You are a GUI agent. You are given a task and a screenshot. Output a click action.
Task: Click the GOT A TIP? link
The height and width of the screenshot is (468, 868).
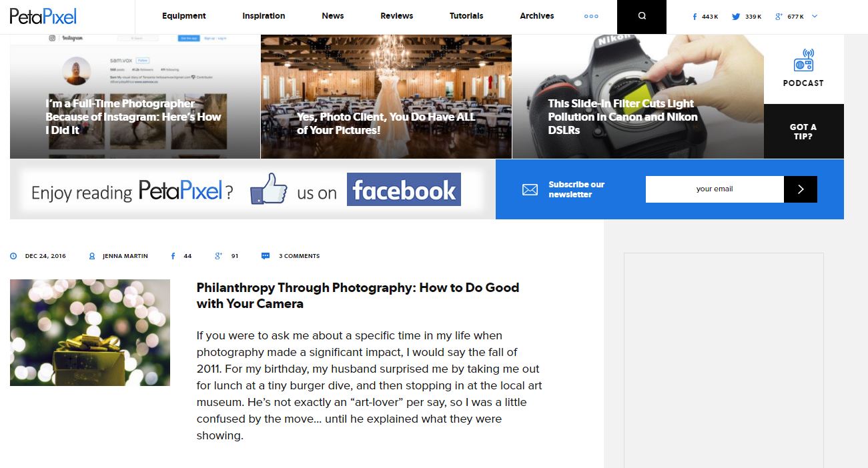(x=803, y=131)
